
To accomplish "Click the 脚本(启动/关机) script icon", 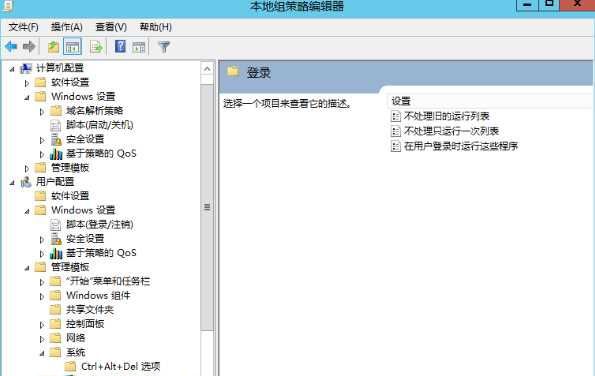I will [x=55, y=125].
